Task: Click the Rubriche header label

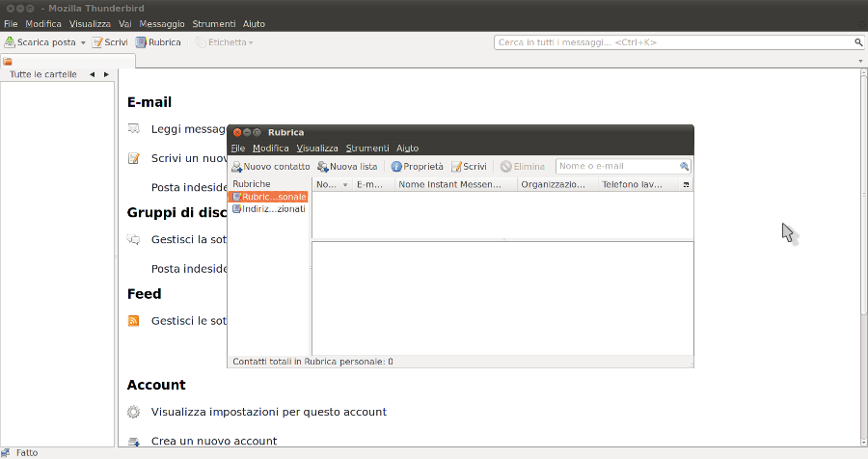Action: [x=252, y=184]
